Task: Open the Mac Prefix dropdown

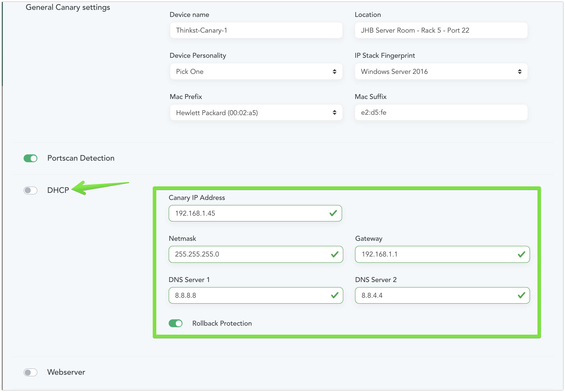Action: [x=256, y=113]
